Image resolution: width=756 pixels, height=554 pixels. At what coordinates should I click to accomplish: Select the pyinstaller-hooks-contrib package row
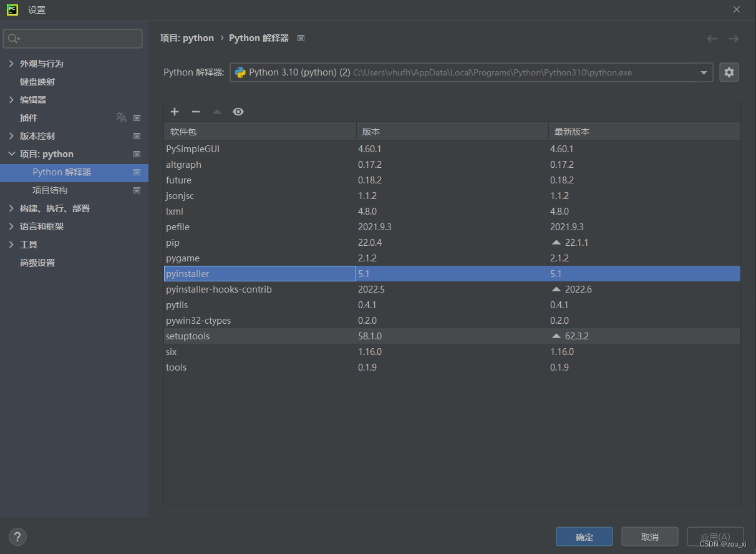point(452,289)
